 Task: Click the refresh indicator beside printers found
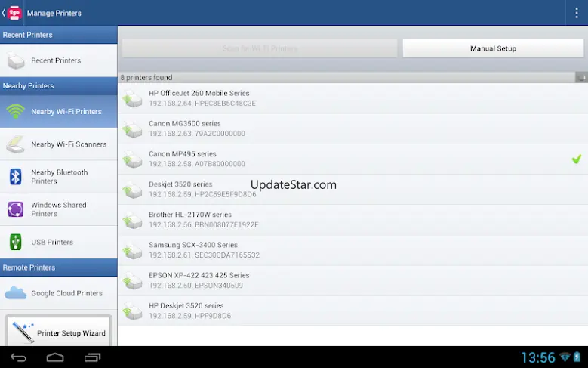click(581, 77)
